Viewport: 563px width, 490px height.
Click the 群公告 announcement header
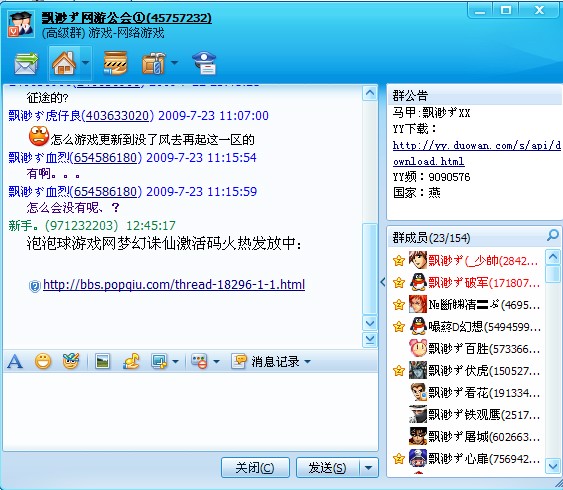[x=410, y=96]
